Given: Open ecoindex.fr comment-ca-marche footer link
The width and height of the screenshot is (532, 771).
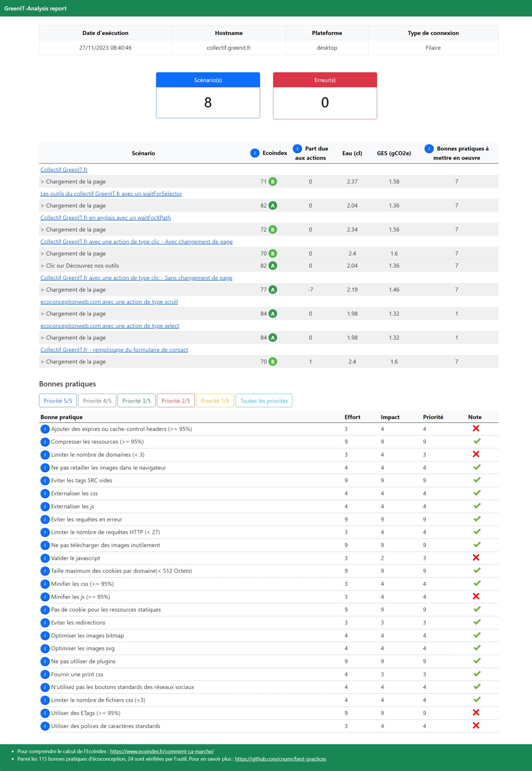Looking at the screenshot, I should point(162,751).
